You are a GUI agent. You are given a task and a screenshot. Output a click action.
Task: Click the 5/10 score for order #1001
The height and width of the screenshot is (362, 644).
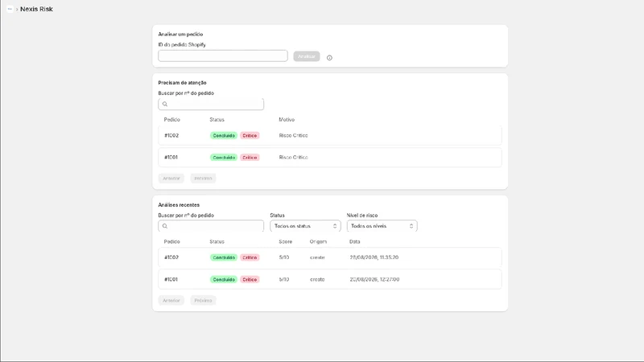point(284,279)
